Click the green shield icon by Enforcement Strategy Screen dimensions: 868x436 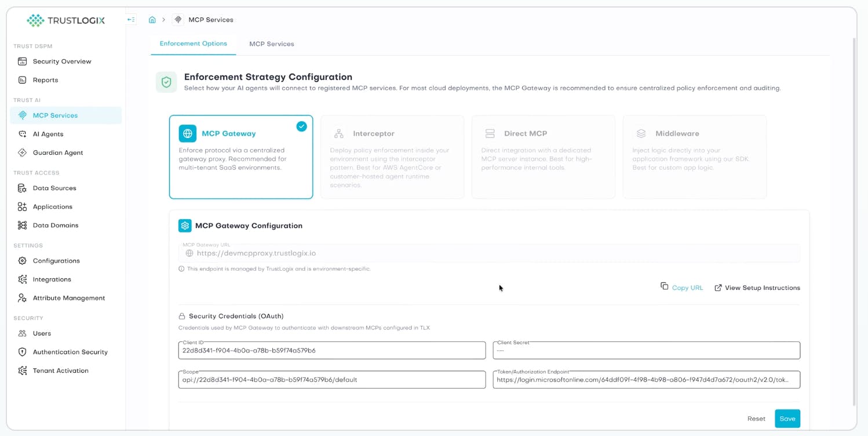166,82
